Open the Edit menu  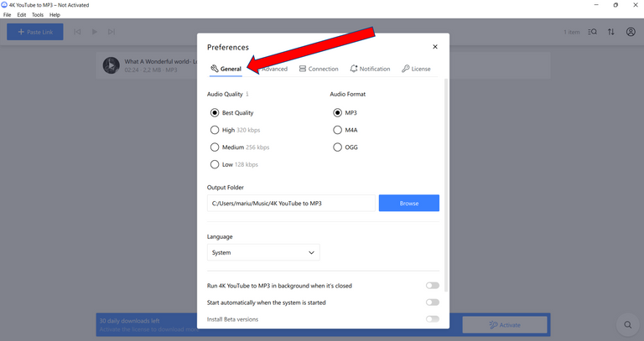pyautogui.click(x=22, y=15)
